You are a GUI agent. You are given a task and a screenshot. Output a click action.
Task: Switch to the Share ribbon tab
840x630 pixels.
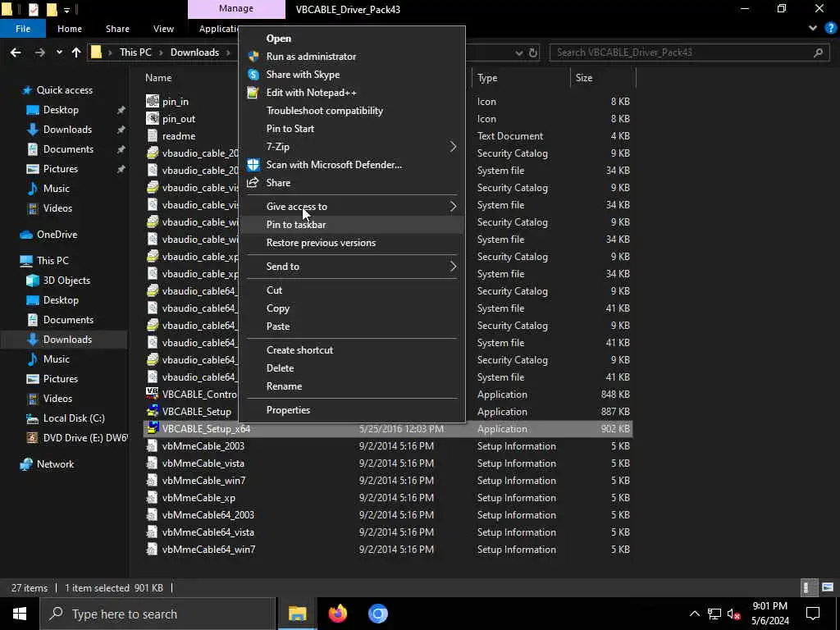117,29
